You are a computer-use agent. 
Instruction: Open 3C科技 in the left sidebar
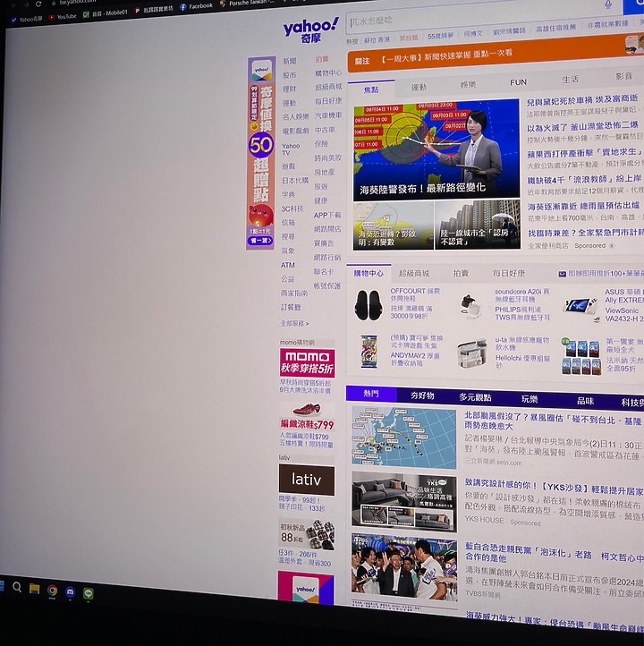point(292,208)
